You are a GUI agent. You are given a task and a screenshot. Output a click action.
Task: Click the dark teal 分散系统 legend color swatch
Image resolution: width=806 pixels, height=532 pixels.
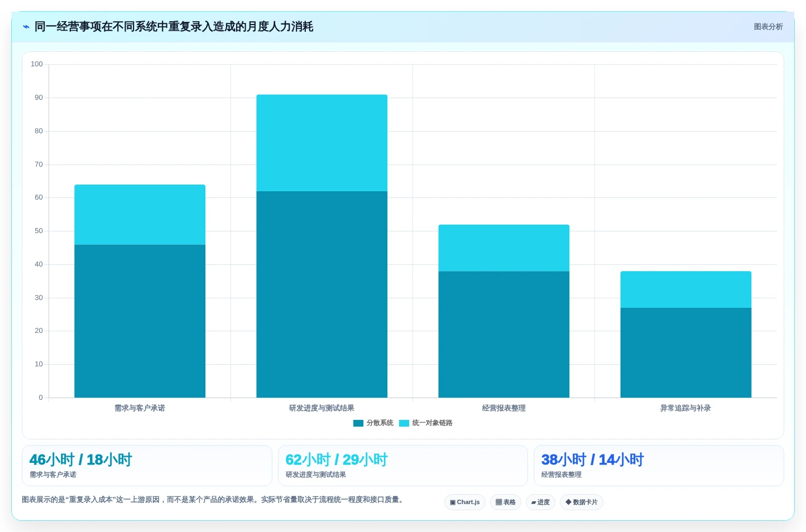(x=358, y=423)
